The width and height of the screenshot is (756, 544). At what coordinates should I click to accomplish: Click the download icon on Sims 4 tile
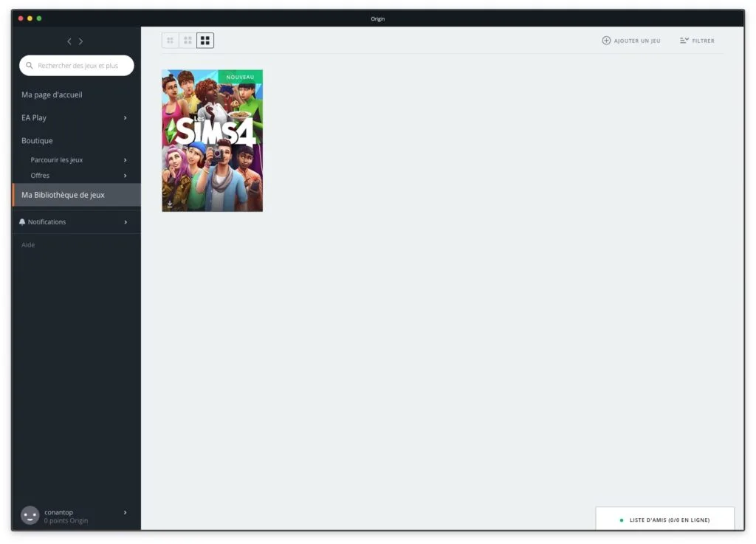coord(170,204)
